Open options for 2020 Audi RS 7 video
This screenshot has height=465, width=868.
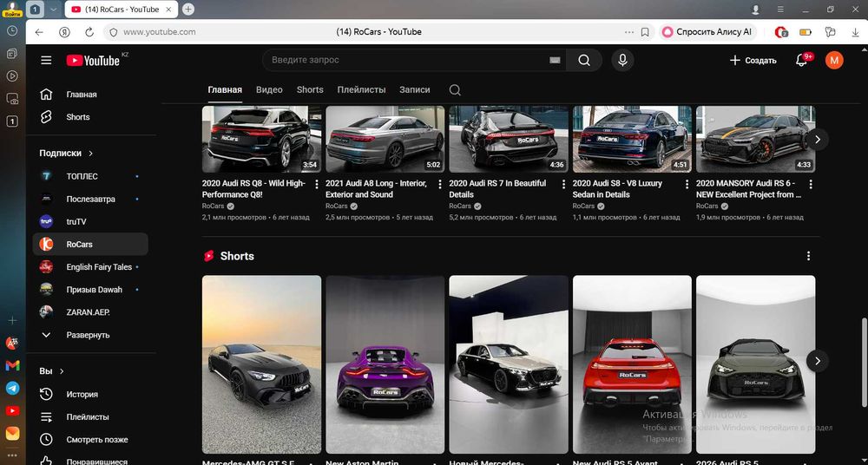click(x=563, y=184)
